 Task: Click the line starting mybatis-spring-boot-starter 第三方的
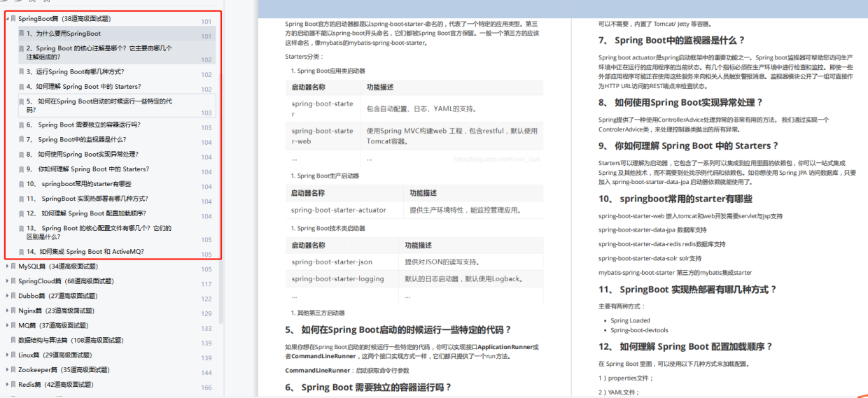click(675, 272)
